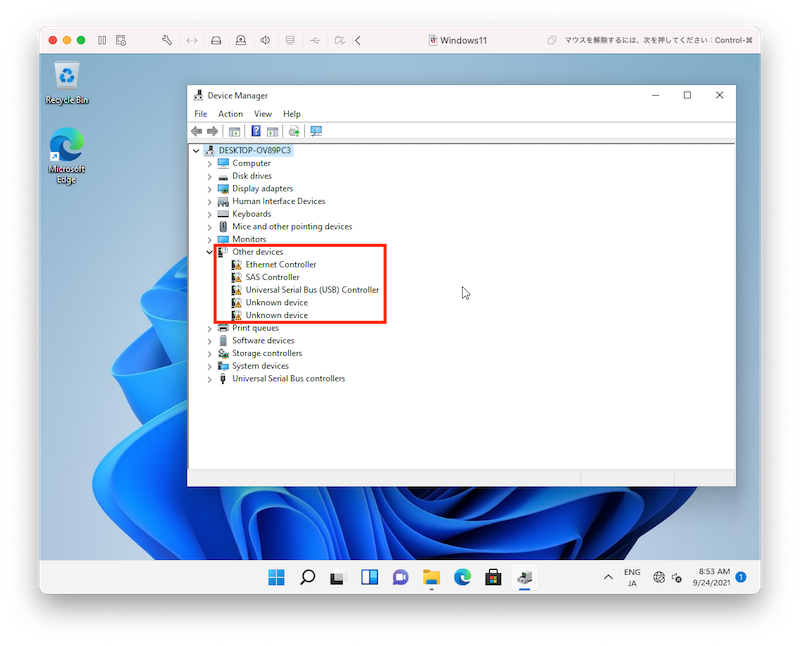Open Recycle Bin desktop icon
The width and height of the screenshot is (800, 646).
(x=67, y=84)
